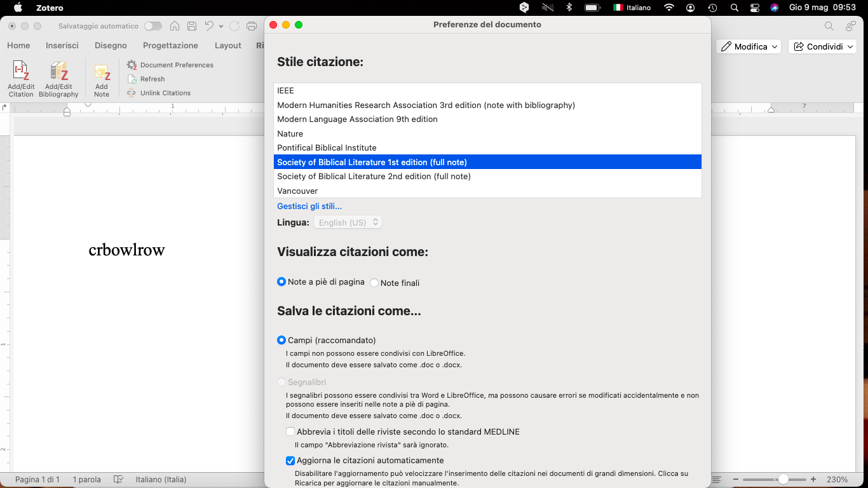Screen dimensions: 868x488
Task: Open the Wi-Fi menu bar icon
Action: click(x=668, y=8)
